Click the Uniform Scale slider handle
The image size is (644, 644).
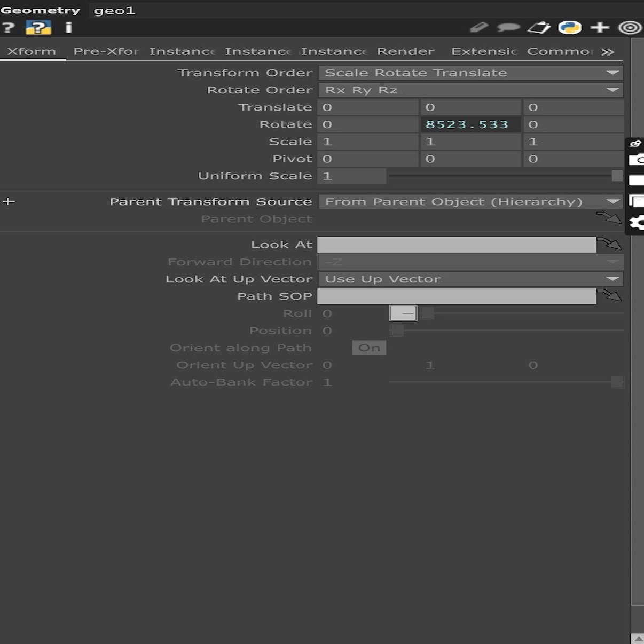pos(617,176)
